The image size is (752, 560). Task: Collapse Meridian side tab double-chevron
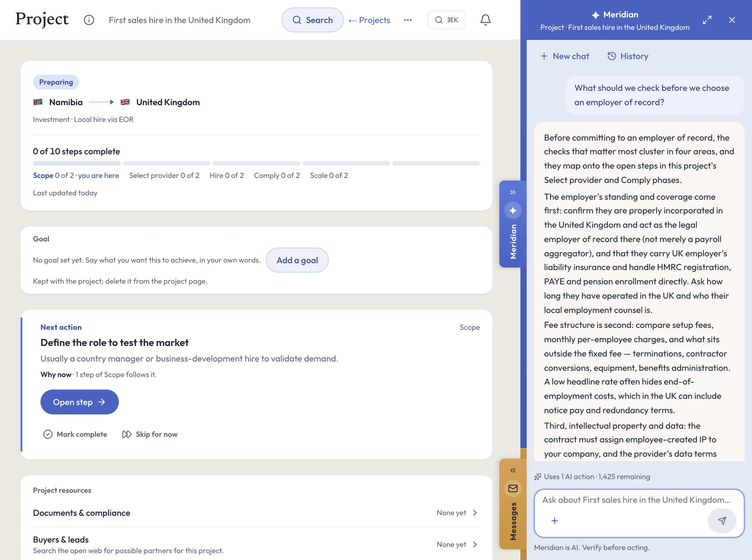513,192
